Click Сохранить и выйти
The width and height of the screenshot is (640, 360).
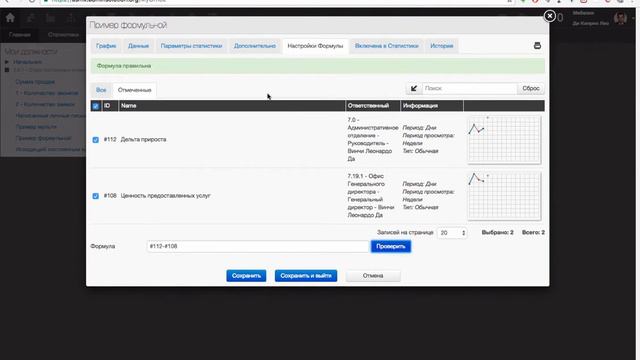tap(306, 276)
